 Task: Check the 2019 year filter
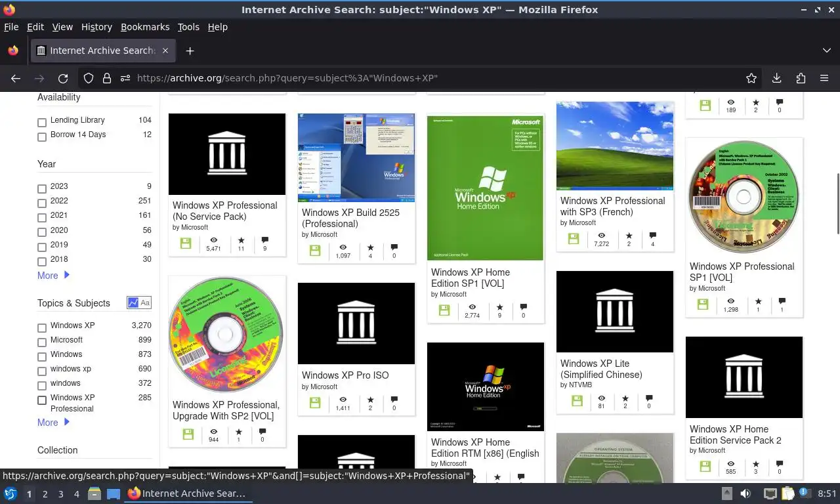pos(42,247)
